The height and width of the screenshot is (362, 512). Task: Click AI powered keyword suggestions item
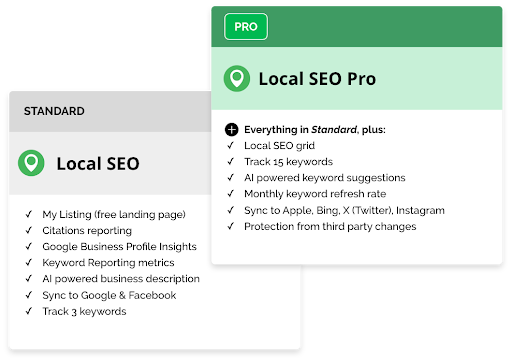click(x=325, y=178)
